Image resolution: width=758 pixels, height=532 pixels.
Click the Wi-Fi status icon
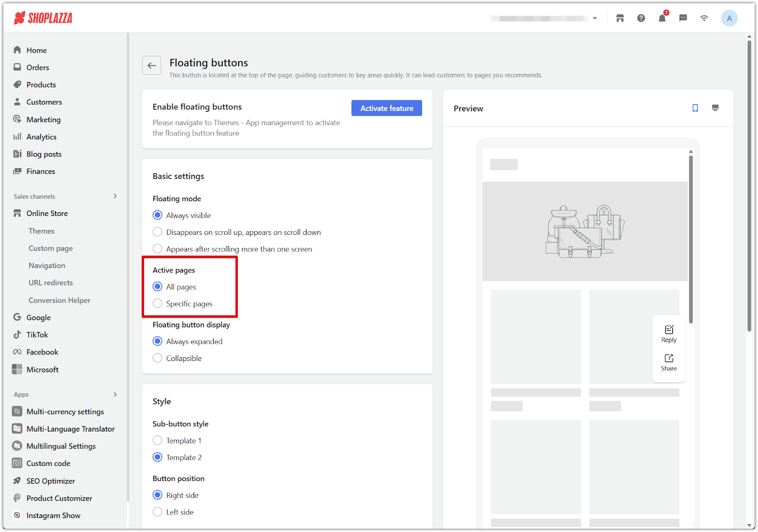704,18
